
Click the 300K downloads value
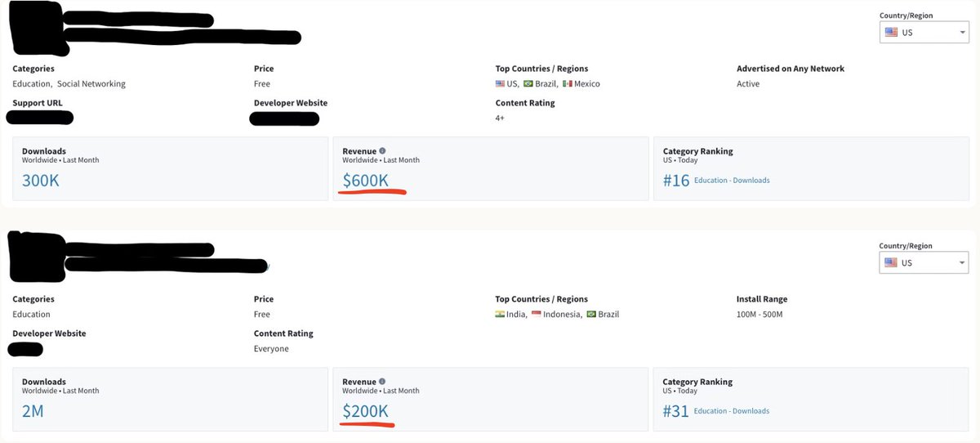click(x=41, y=181)
